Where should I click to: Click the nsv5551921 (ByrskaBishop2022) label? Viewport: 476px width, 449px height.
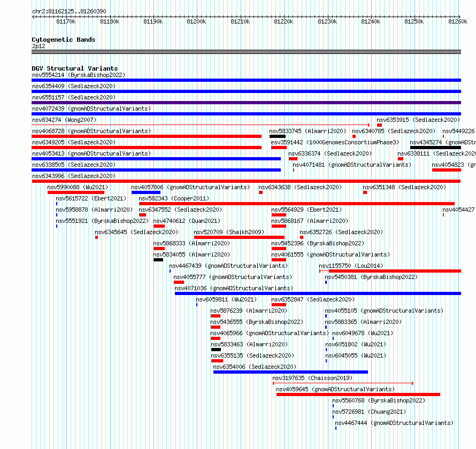[102, 221]
